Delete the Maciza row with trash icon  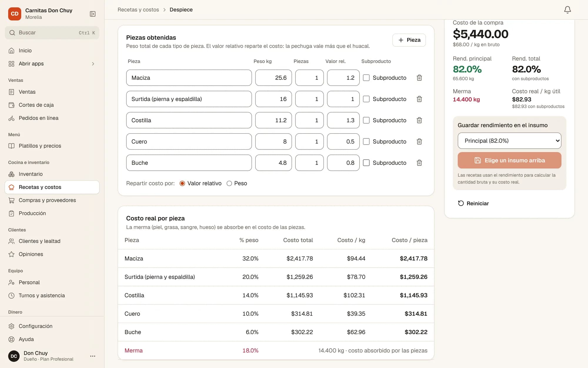coord(419,78)
